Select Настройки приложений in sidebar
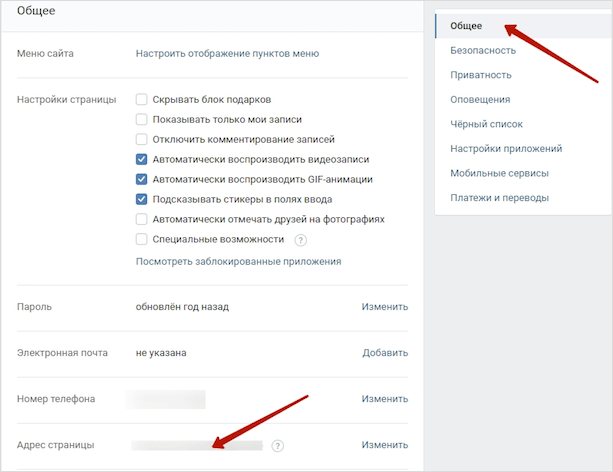This screenshot has height=472, width=613. coord(506,149)
